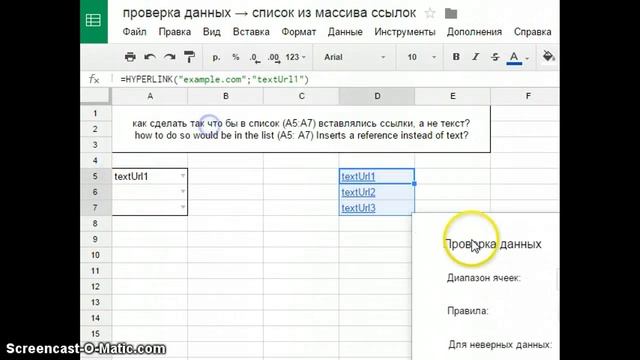
Task: Open the dropdown arrow in cell A7
Action: [x=182, y=207]
